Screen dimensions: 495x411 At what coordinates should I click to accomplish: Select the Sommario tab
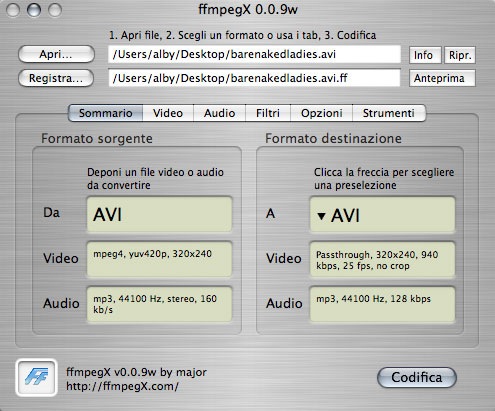point(106,113)
